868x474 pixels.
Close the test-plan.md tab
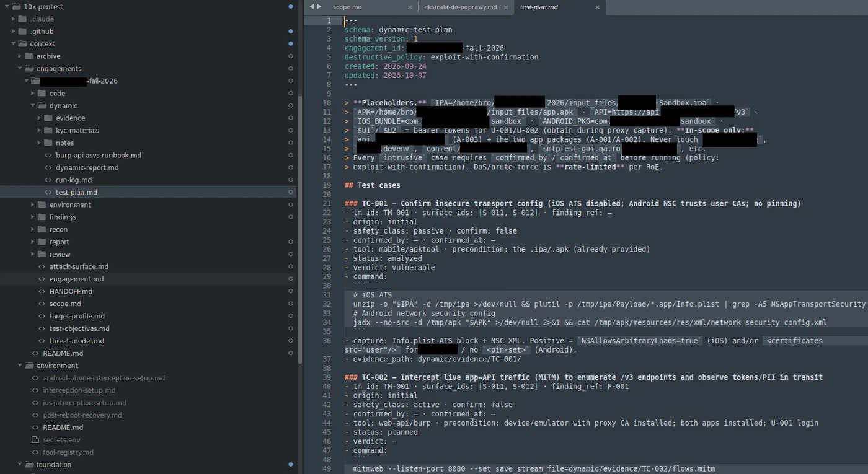597,7
